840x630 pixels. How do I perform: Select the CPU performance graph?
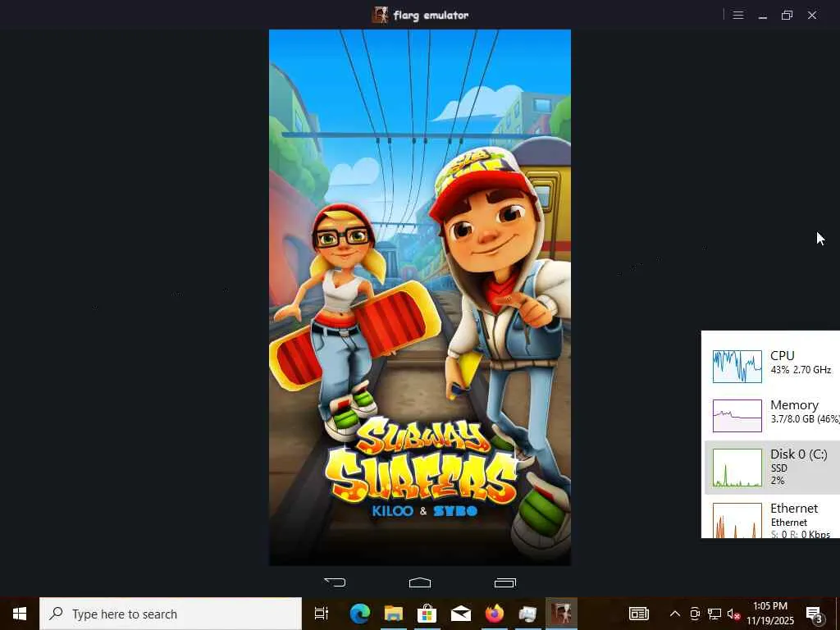click(737, 367)
